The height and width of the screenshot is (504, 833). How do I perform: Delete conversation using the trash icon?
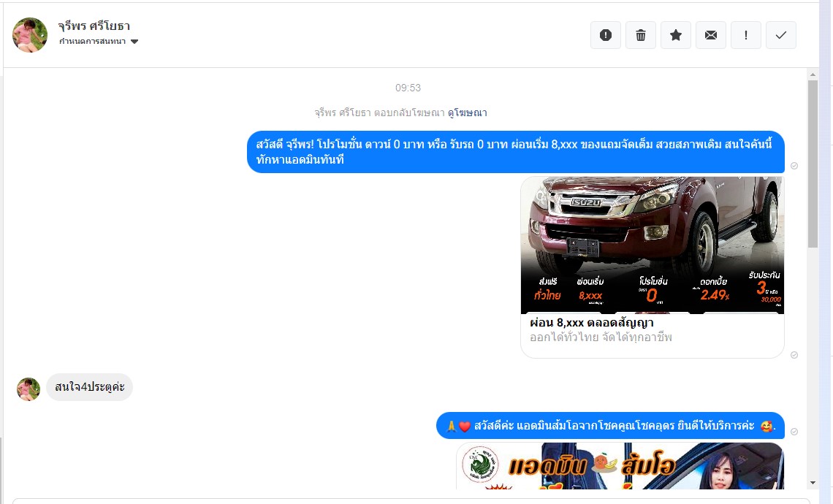point(641,35)
